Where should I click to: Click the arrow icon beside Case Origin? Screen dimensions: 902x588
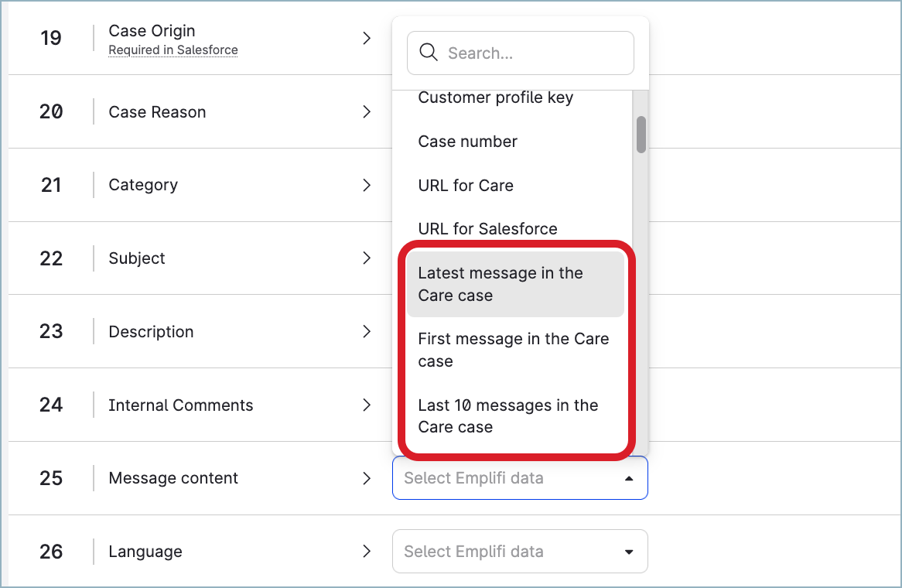(x=367, y=39)
